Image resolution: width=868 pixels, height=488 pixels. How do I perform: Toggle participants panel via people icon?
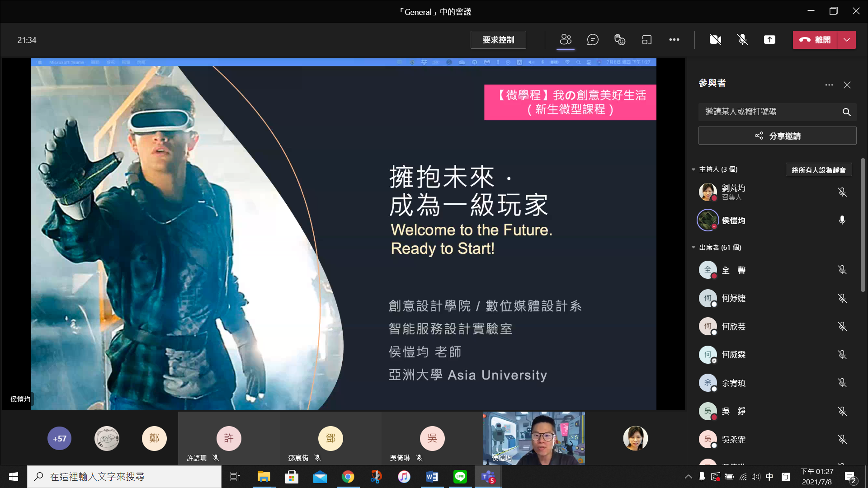click(x=566, y=40)
